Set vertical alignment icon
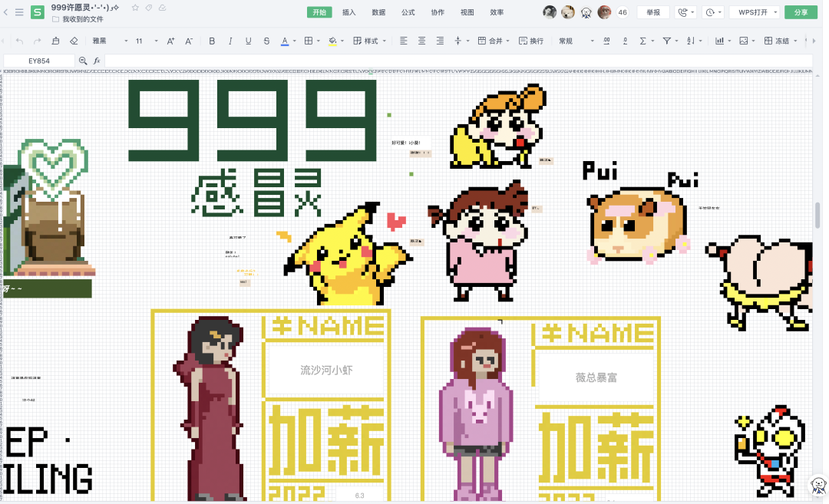The height and width of the screenshot is (504, 829). coord(457,41)
